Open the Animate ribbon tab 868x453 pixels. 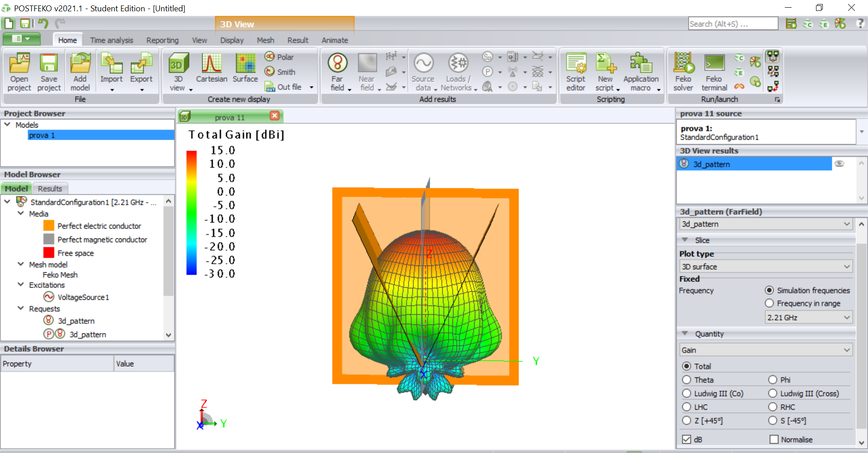335,40
